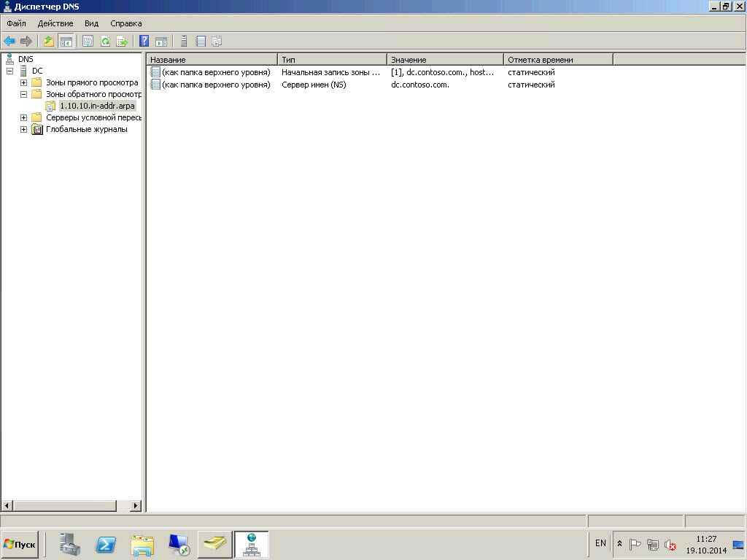Open the 'Действие' menu
This screenshot has height=560, width=747.
(55, 23)
